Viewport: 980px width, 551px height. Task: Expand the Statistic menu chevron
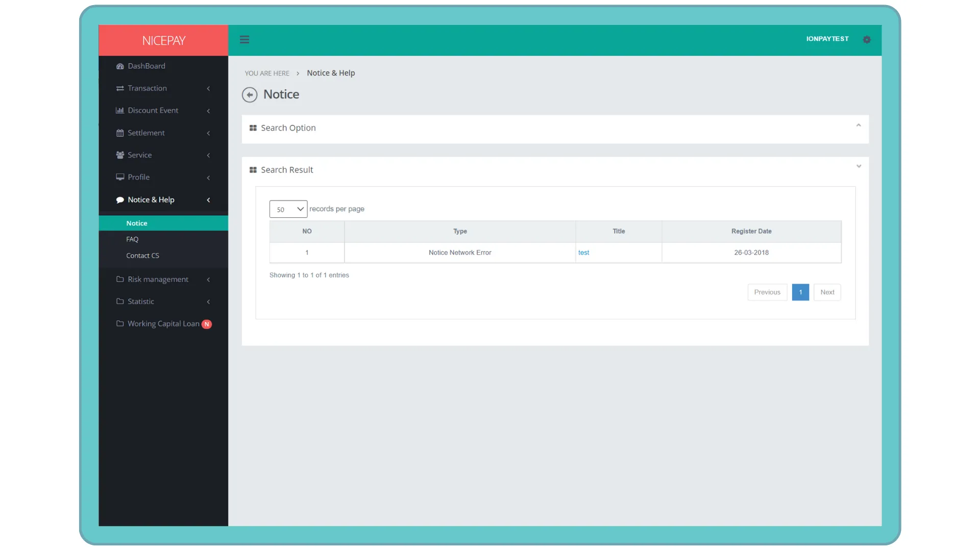pyautogui.click(x=208, y=302)
